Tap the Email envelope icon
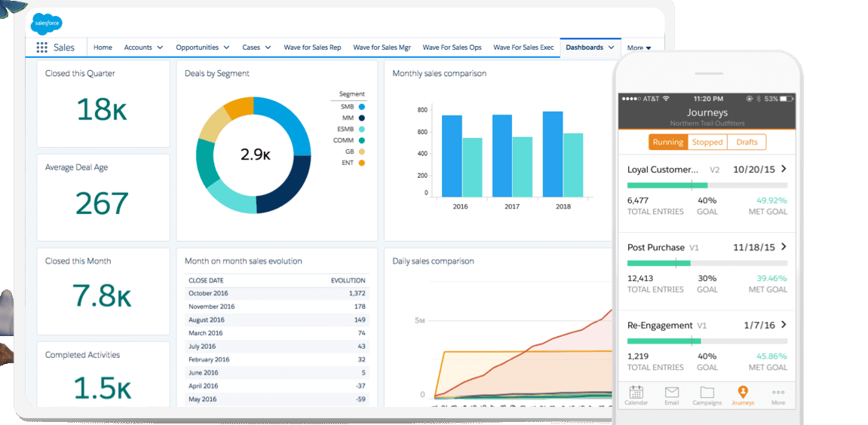This screenshot has height=425, width=868. pos(671,393)
